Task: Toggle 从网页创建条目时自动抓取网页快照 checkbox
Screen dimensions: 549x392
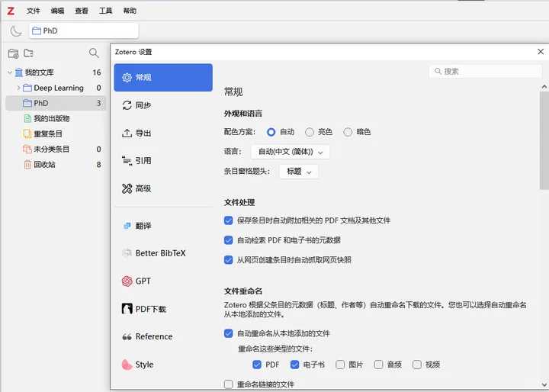Action: [228, 260]
